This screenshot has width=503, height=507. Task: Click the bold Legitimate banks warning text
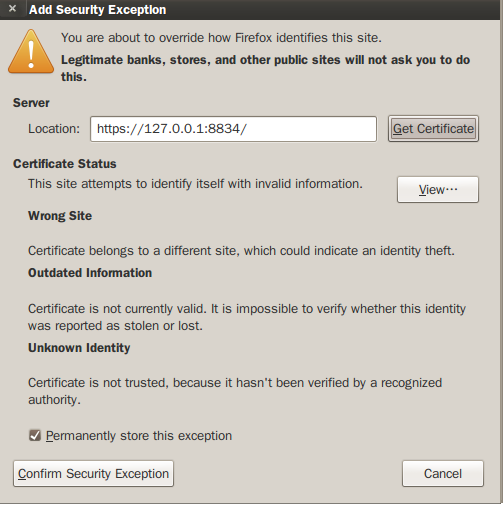(265, 68)
